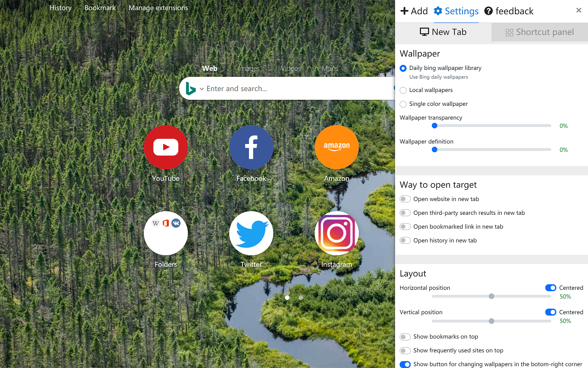Select Single color wallpaper
The width and height of the screenshot is (588, 368).
(x=403, y=104)
